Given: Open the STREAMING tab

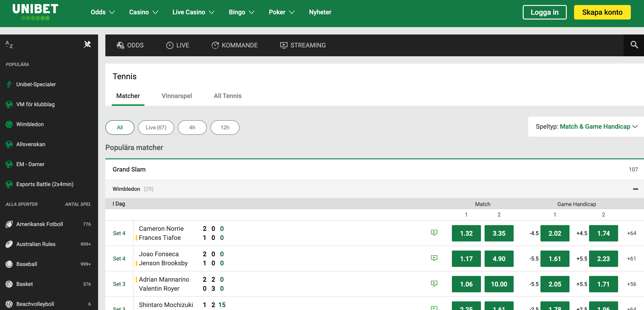Looking at the screenshot, I should (303, 45).
